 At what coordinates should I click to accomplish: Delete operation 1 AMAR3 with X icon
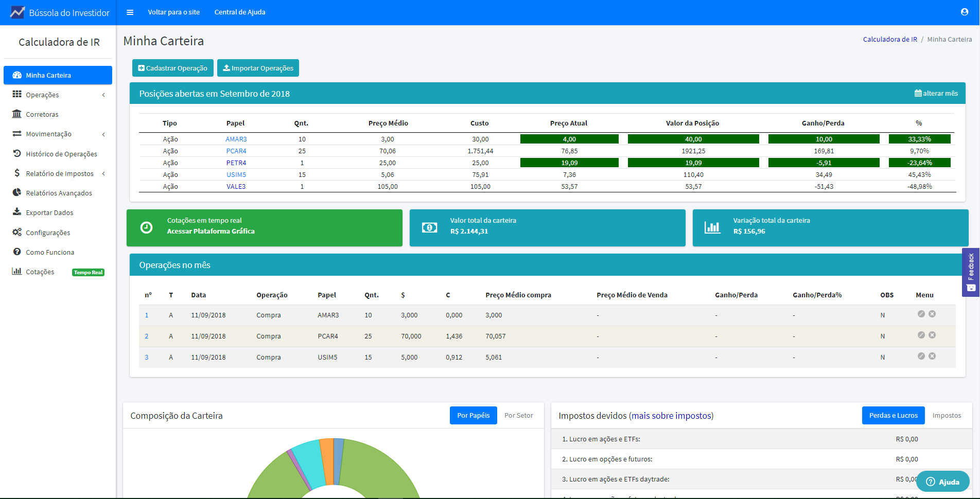932,314
